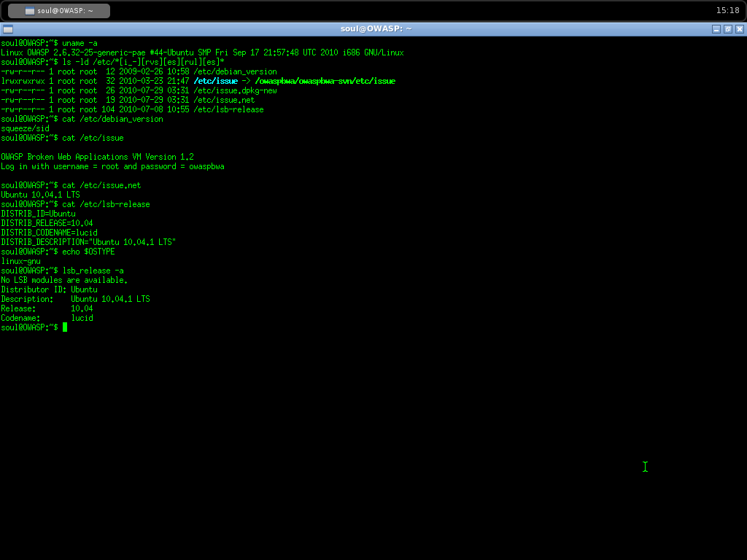Screen dimensions: 747x560
Task: Click the Linux OWASP 2.6.32-25-generic-pae kernel line
Action: coord(203,52)
